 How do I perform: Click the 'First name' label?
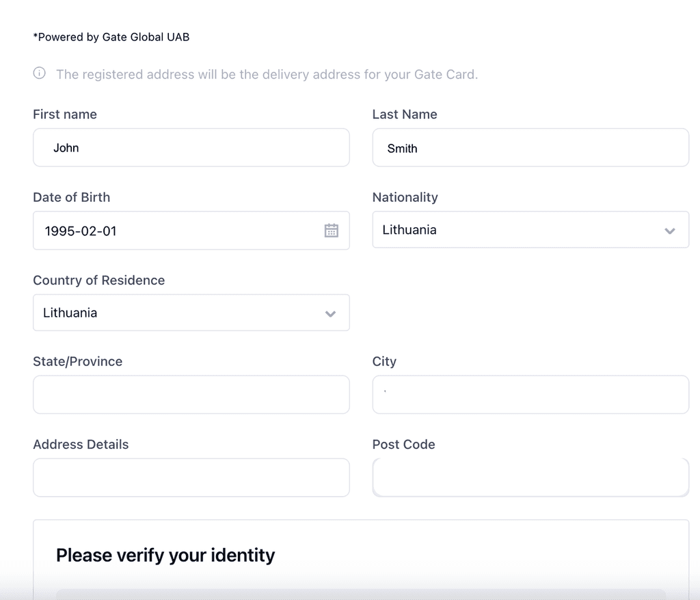point(65,114)
